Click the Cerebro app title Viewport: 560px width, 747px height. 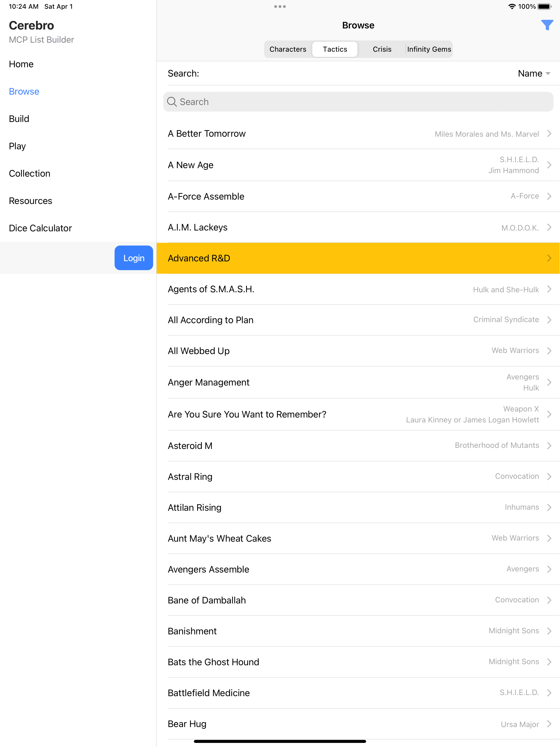31,25
